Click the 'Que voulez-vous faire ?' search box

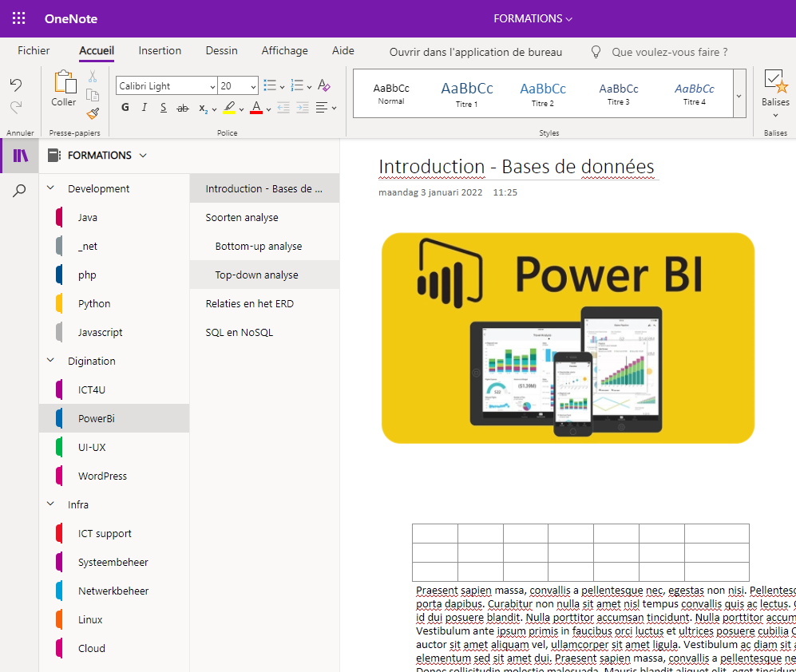(669, 52)
